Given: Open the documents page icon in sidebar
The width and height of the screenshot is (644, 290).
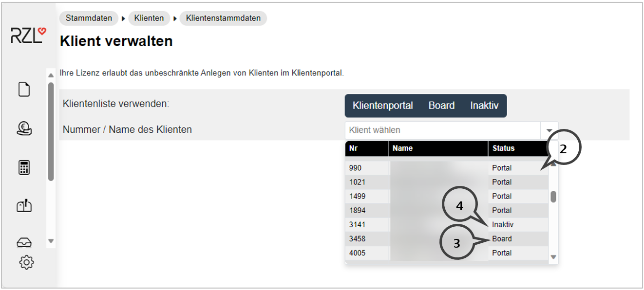Looking at the screenshot, I should tap(24, 90).
